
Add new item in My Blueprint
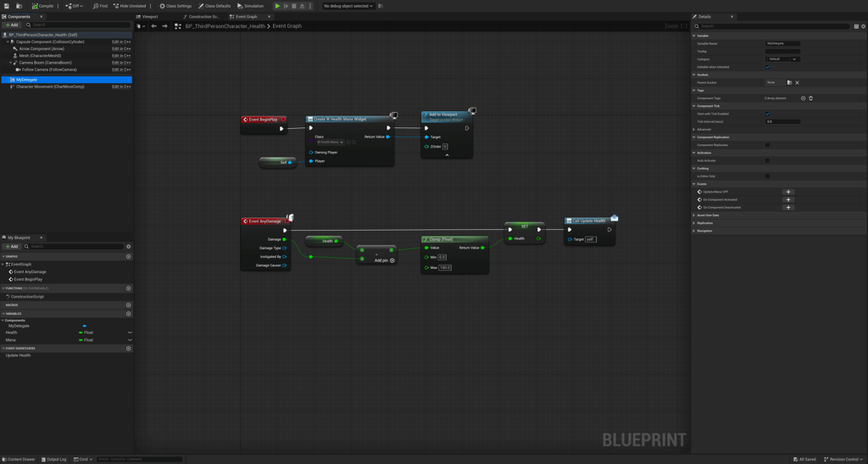click(12, 246)
